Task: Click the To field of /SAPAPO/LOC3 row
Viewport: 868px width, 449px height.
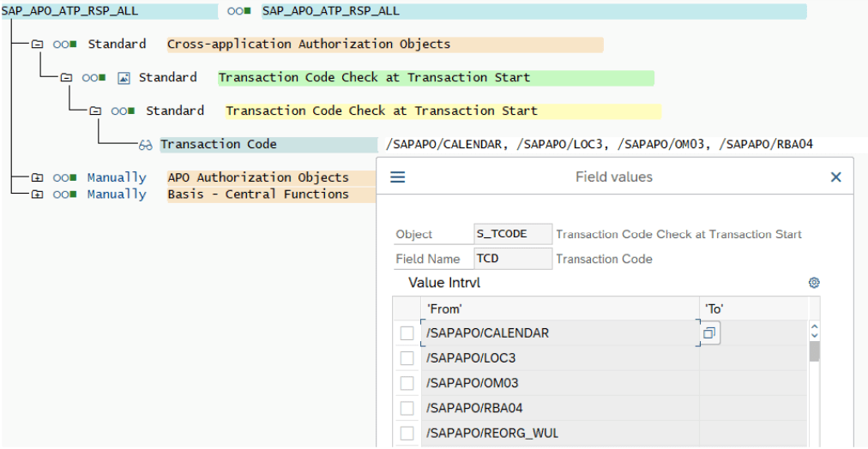Action: point(753,358)
